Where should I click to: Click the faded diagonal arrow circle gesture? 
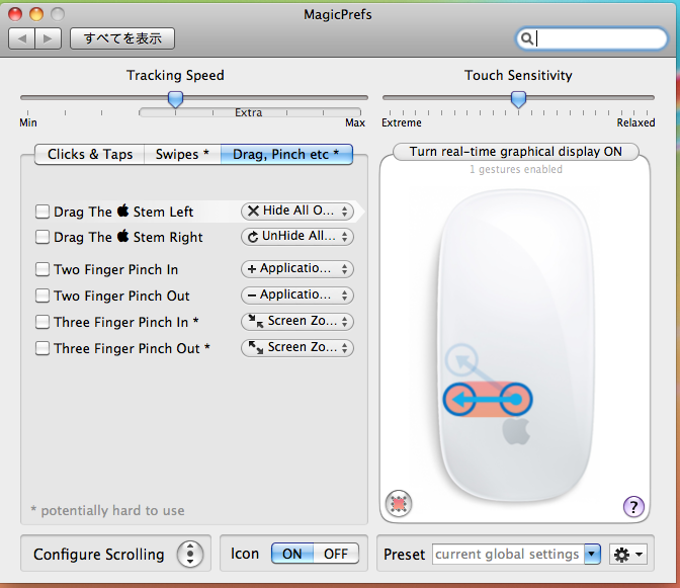(x=461, y=360)
